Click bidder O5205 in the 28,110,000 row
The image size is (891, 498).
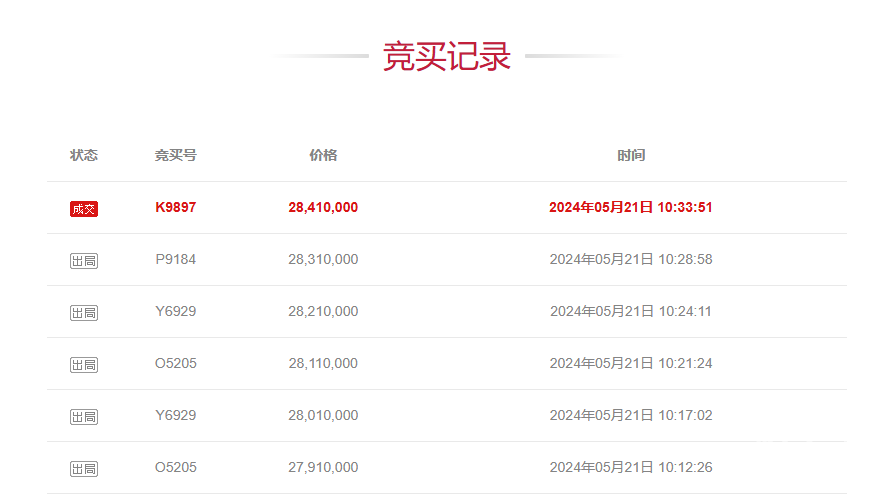click(x=176, y=364)
